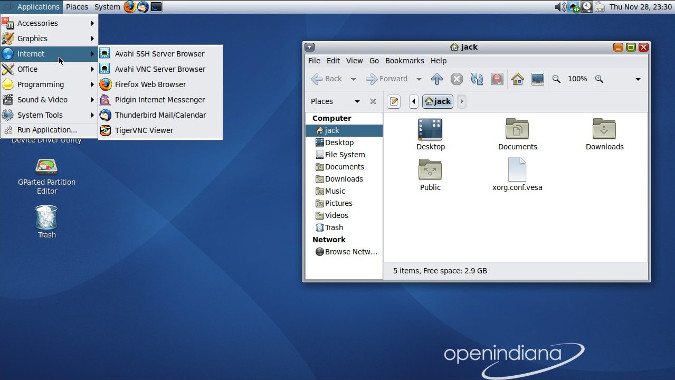
Task: Select Music in the sidebar
Action: click(x=344, y=191)
